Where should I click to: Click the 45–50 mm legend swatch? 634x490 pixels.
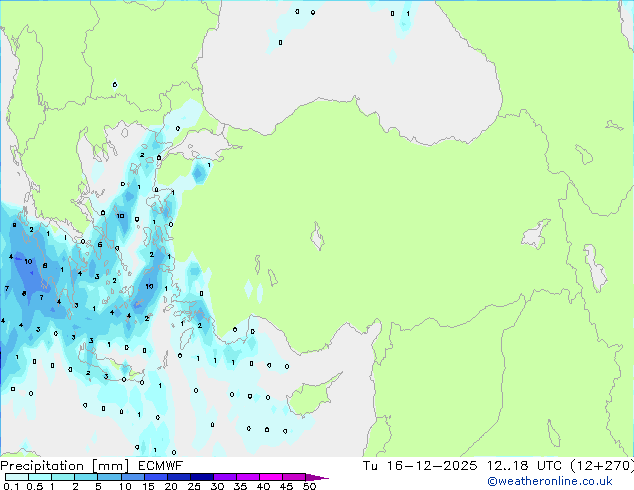point(294,477)
